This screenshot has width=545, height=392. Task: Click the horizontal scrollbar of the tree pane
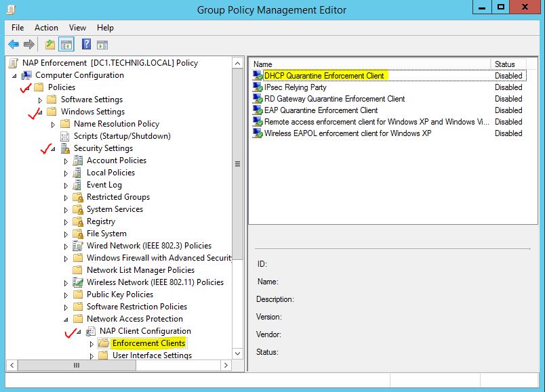pyautogui.click(x=77, y=366)
